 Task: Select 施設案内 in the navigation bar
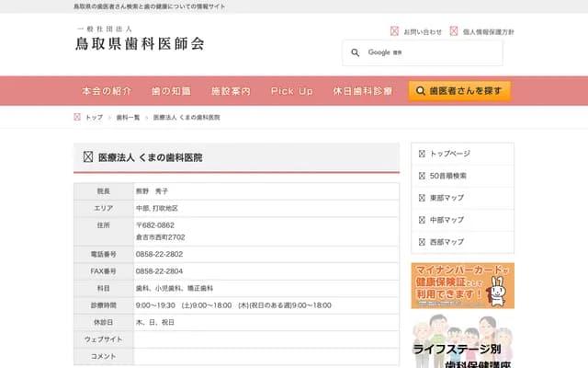231,91
